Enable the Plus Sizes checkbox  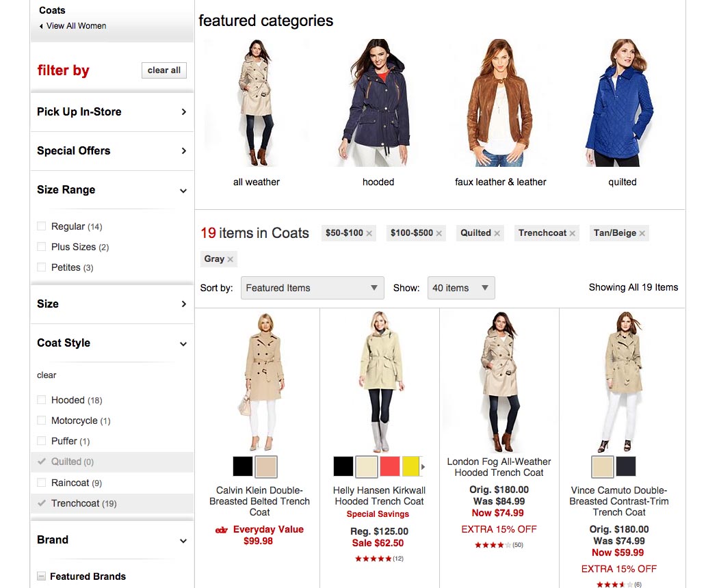42,247
